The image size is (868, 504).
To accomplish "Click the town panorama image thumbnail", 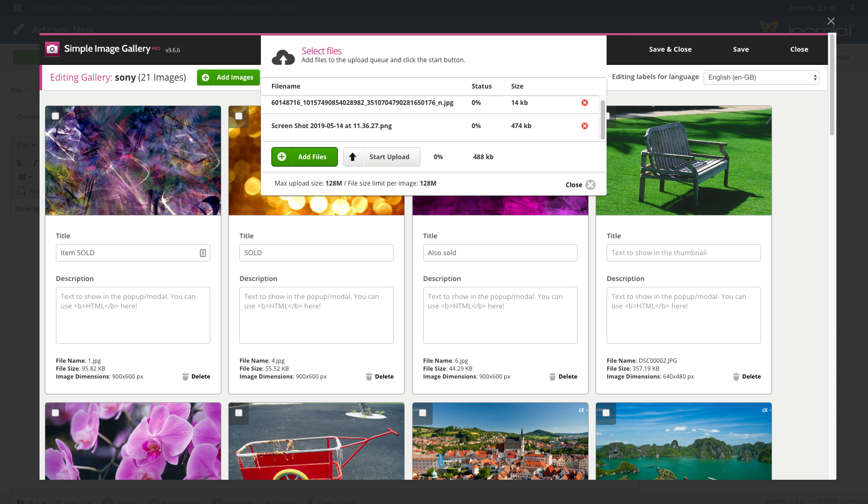I will tap(500, 441).
